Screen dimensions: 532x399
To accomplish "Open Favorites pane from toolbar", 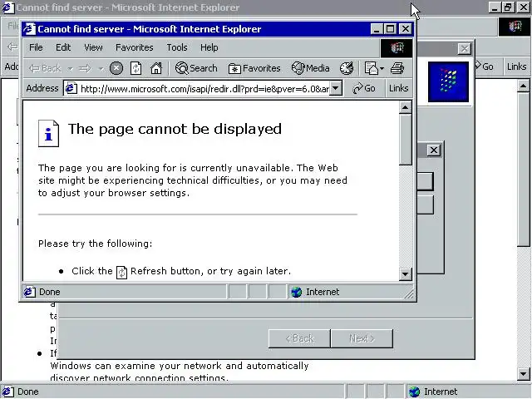I will tap(254, 68).
